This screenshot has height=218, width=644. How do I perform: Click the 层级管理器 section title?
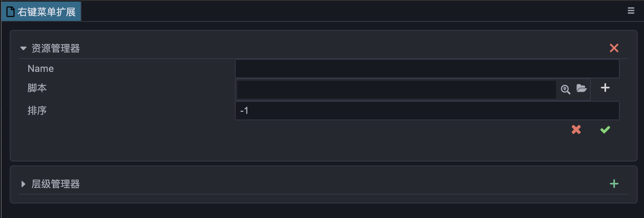coord(56,184)
